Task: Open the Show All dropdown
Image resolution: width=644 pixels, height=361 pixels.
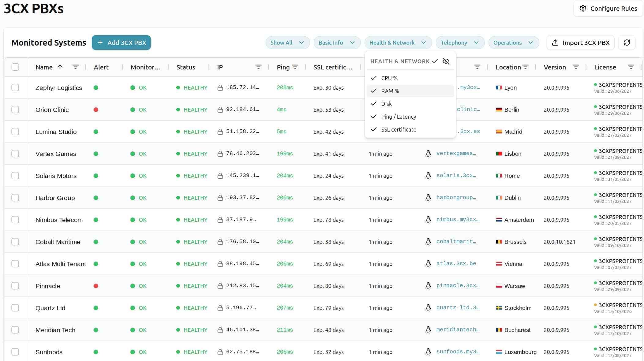Action: coord(287,43)
